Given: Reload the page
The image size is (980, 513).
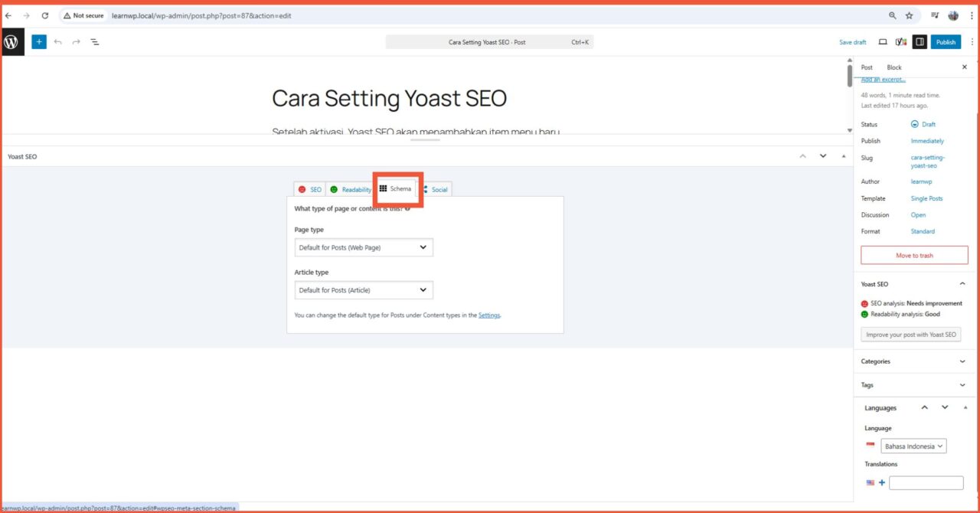Looking at the screenshot, I should pos(45,15).
